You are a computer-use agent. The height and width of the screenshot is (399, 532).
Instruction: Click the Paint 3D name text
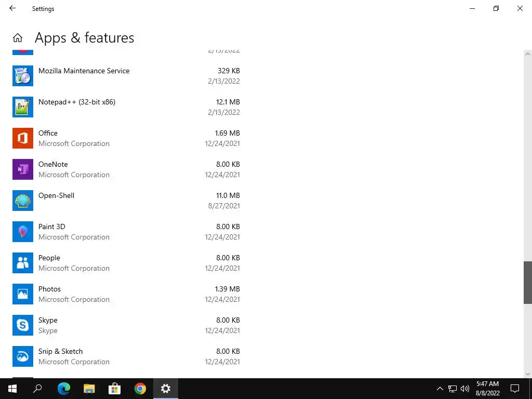pyautogui.click(x=51, y=227)
